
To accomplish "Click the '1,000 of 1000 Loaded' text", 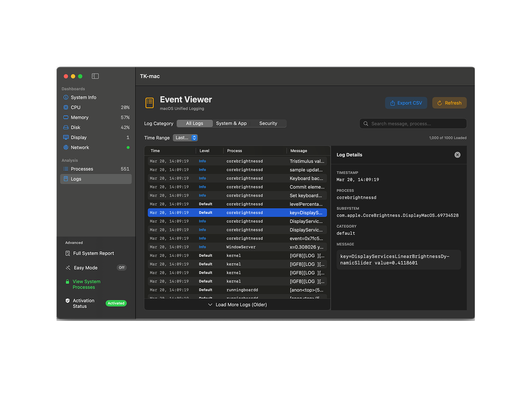I will click(x=448, y=138).
